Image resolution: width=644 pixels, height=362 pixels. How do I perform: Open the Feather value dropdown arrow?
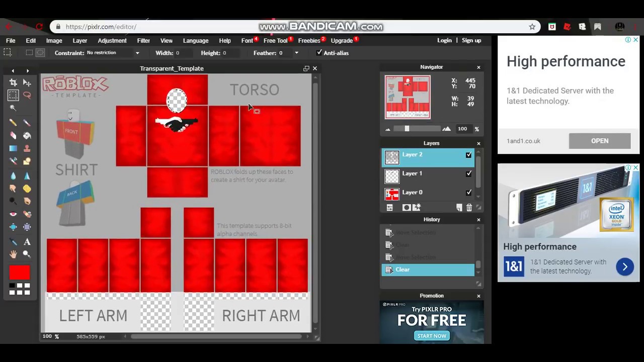coord(296,53)
